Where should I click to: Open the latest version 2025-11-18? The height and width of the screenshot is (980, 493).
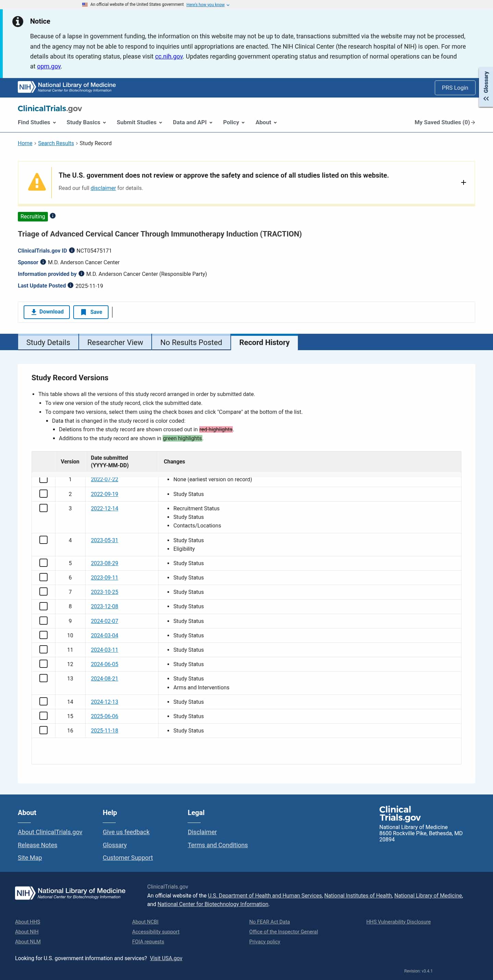click(105, 730)
